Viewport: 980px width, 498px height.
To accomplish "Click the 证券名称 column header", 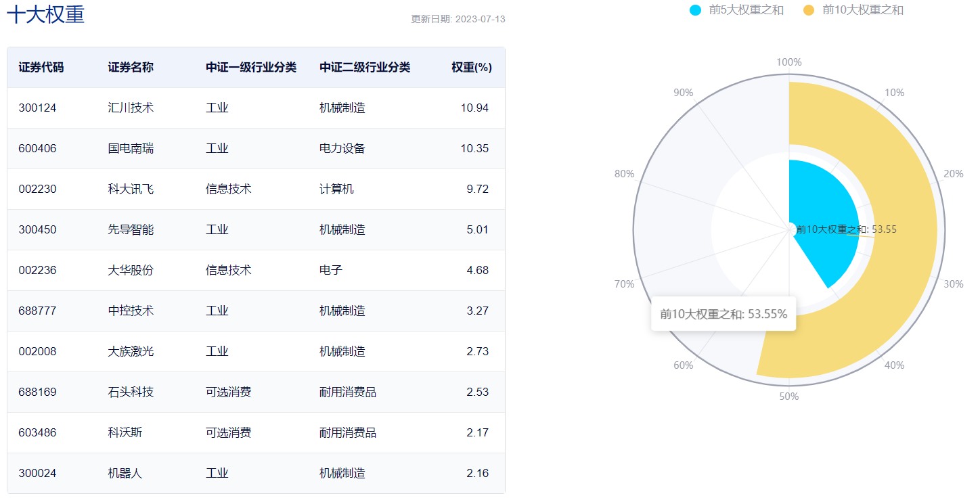I will point(131,68).
